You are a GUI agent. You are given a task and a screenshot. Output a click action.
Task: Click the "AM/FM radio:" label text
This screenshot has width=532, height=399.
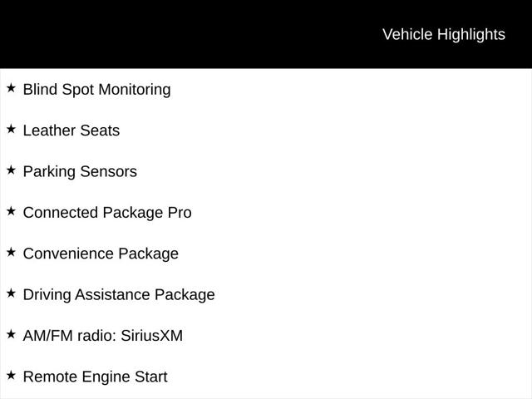[69, 336]
